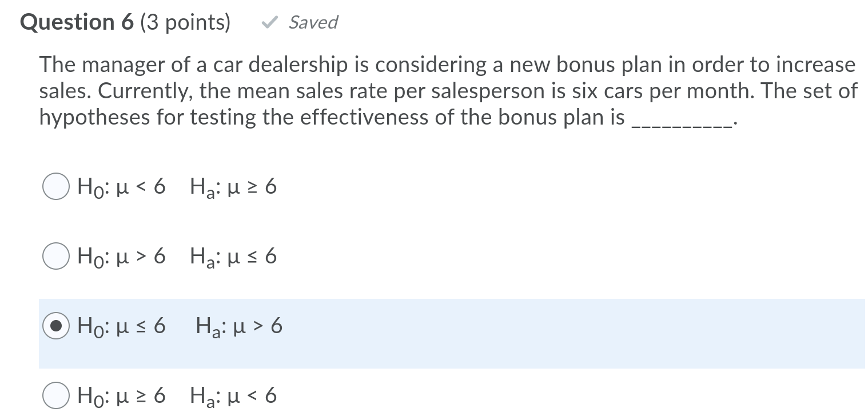Select radio button for H0: μ ≥ 6 option
This screenshot has width=868, height=416.
55,395
